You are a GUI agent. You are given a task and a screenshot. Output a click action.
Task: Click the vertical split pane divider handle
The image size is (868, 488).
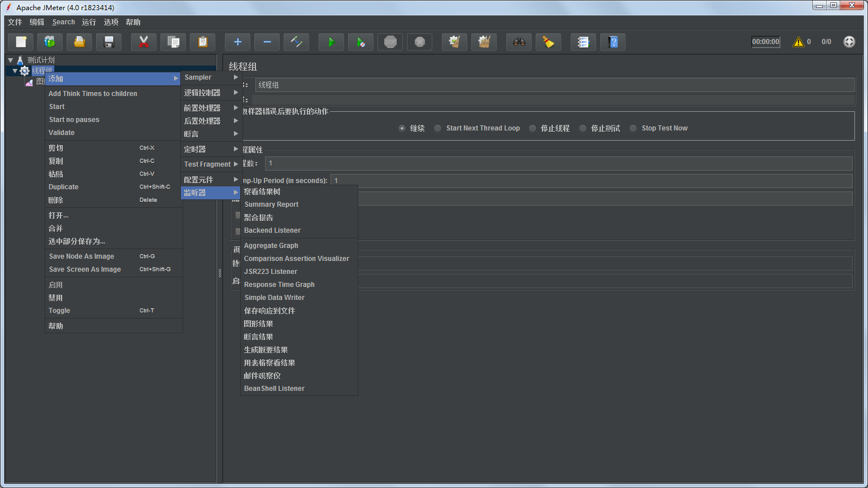point(220,273)
